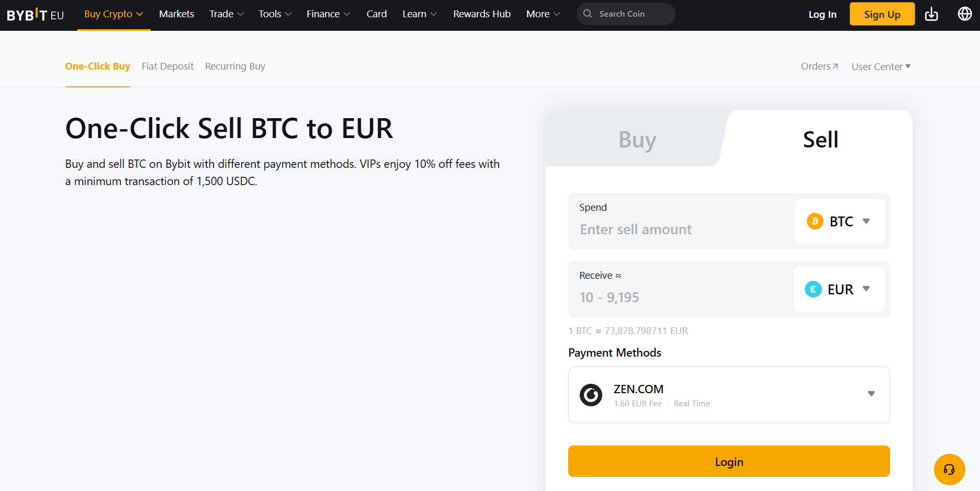Open the Fiat Deposit tab
Screen dimensions: 980x491
click(x=167, y=66)
